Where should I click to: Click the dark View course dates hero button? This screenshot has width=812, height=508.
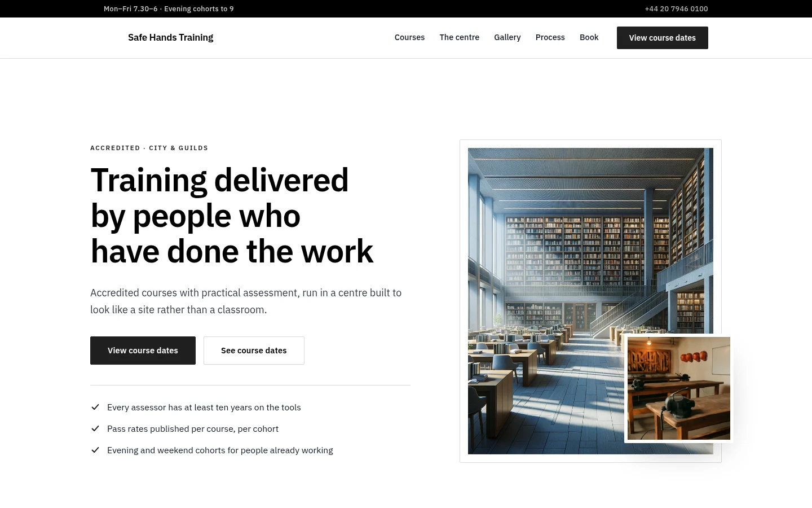(x=143, y=351)
